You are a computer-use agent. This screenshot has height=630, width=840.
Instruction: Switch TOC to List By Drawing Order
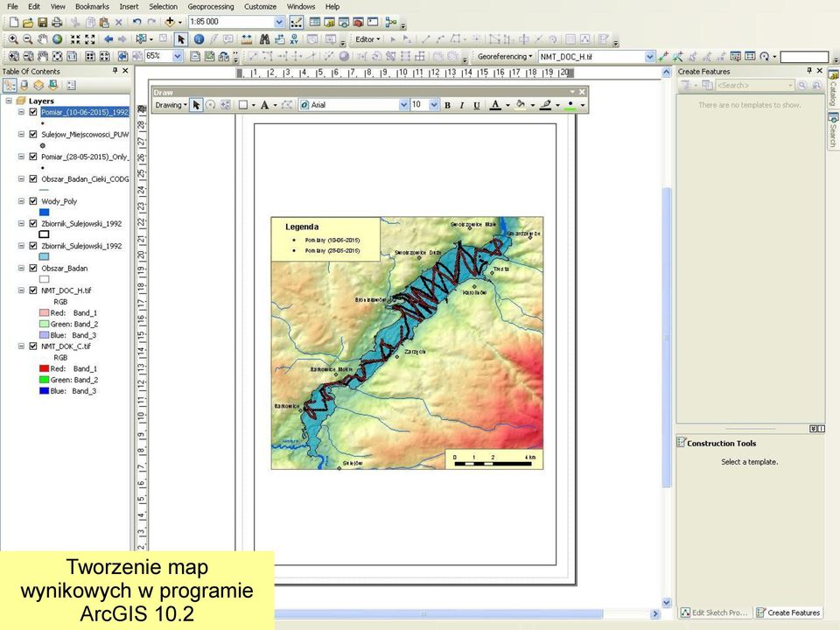coord(10,85)
